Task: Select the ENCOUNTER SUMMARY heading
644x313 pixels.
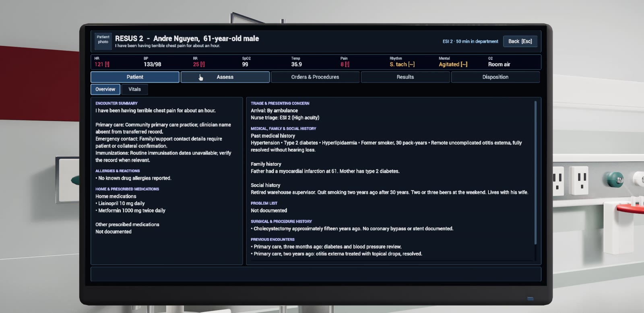Action: pos(116,103)
